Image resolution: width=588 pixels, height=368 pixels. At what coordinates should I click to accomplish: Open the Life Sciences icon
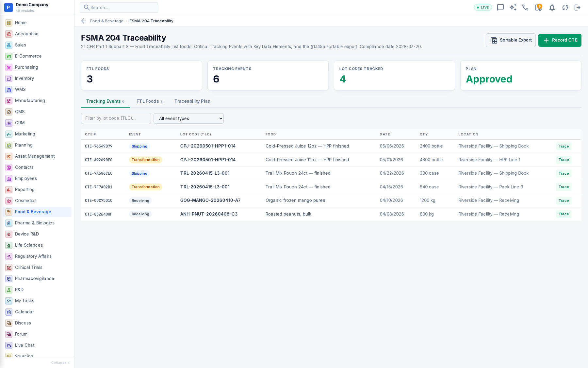click(x=9, y=245)
